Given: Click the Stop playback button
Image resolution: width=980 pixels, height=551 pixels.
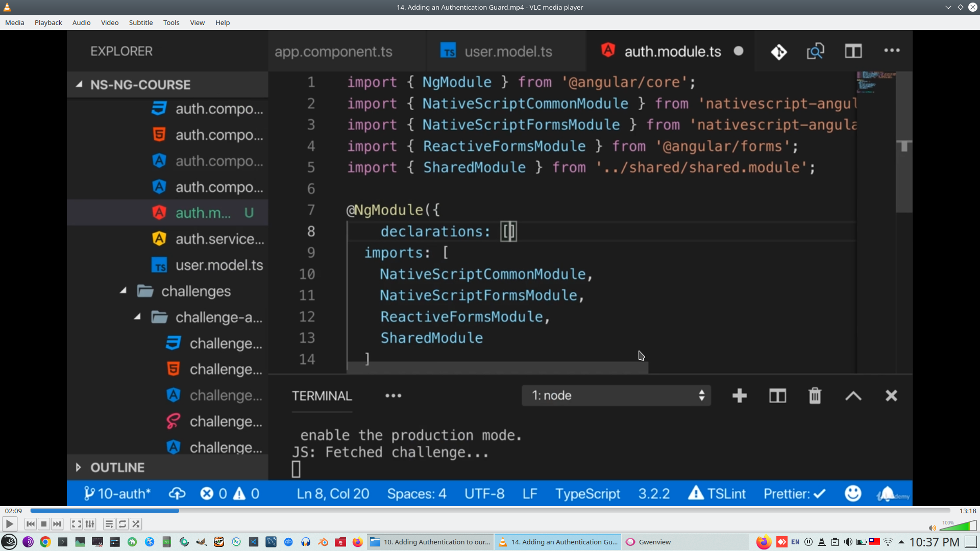Looking at the screenshot, I should [44, 524].
